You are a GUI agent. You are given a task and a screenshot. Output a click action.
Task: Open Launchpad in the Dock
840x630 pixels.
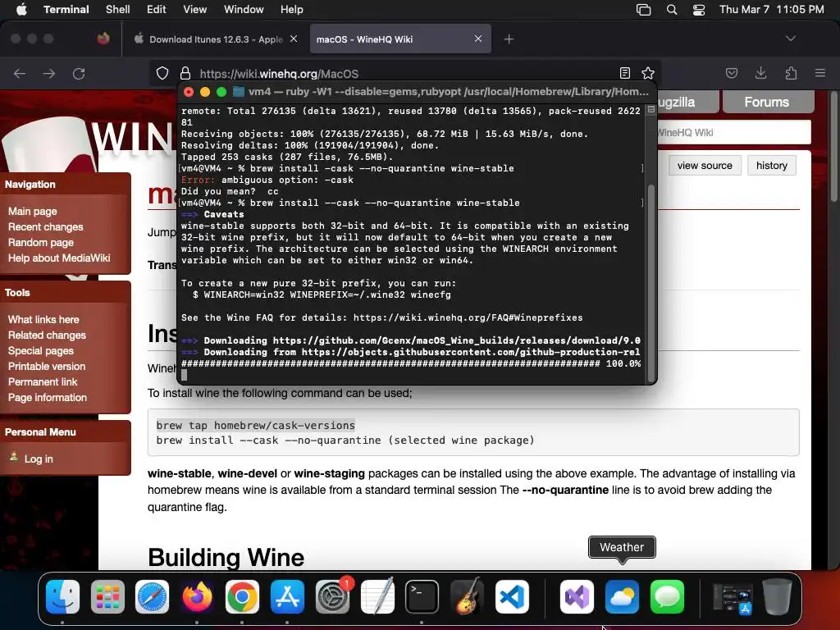coord(107,597)
